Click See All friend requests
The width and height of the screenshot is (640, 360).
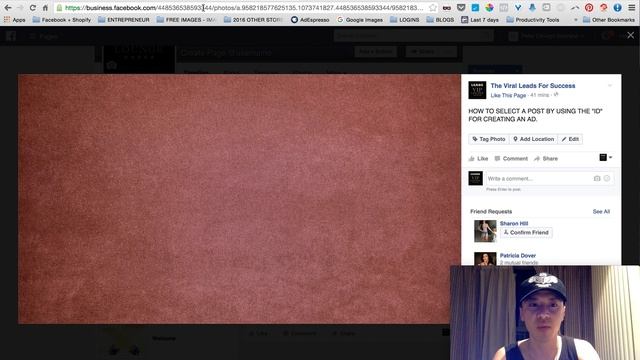point(601,211)
